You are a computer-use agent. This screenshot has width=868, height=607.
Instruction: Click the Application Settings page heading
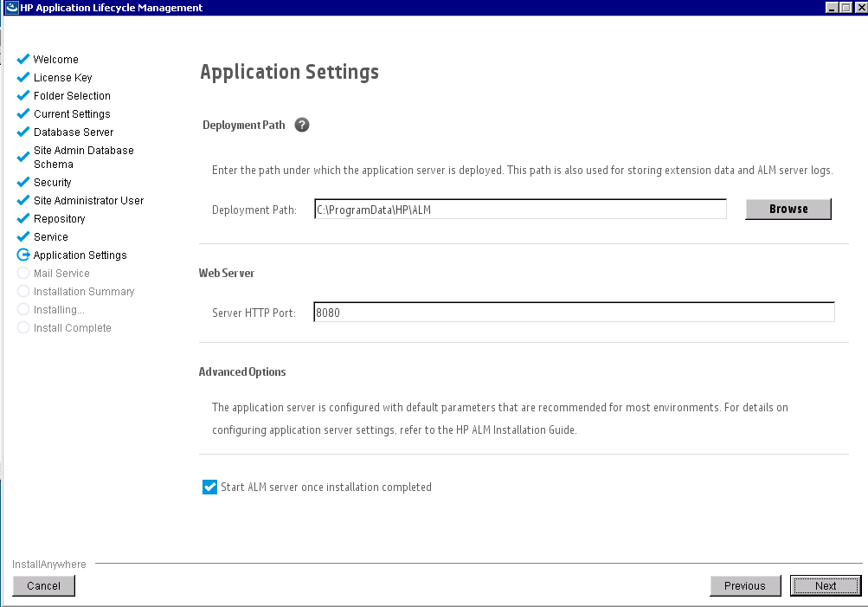290,73
